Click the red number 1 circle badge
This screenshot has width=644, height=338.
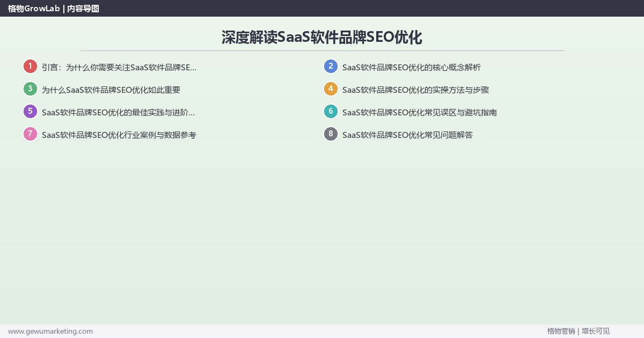pyautogui.click(x=30, y=67)
